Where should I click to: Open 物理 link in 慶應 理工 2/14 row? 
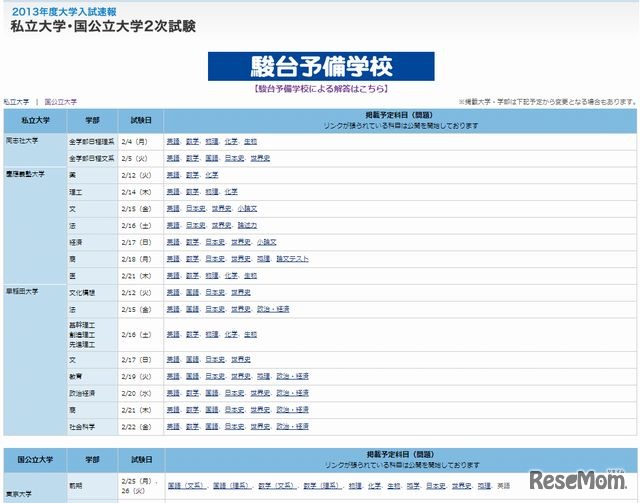[x=212, y=191]
